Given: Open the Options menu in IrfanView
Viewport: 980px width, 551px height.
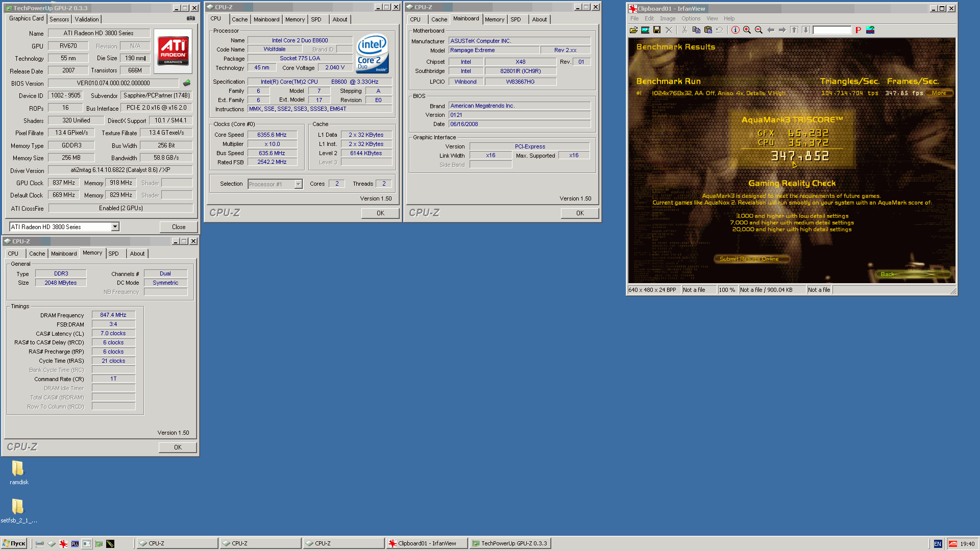Looking at the screenshot, I should point(691,18).
